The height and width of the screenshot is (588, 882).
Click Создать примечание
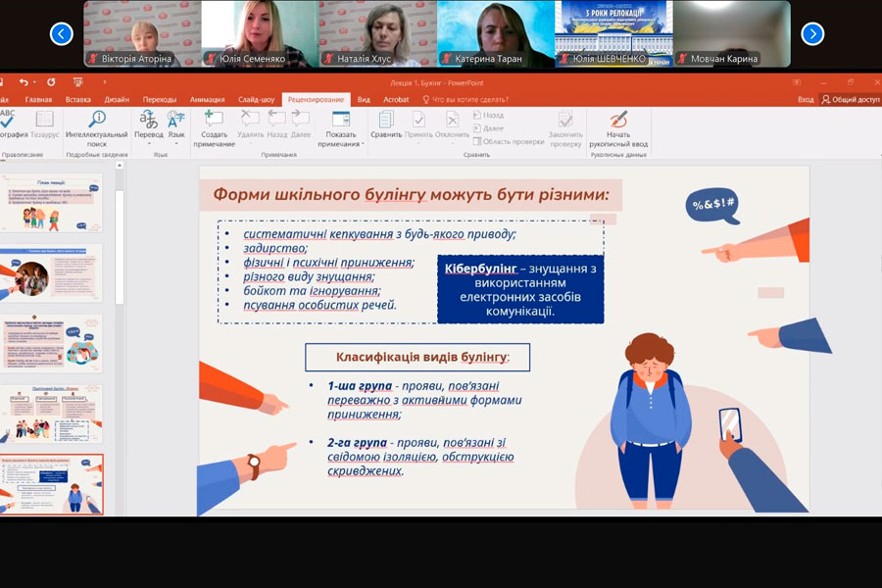pyautogui.click(x=214, y=128)
